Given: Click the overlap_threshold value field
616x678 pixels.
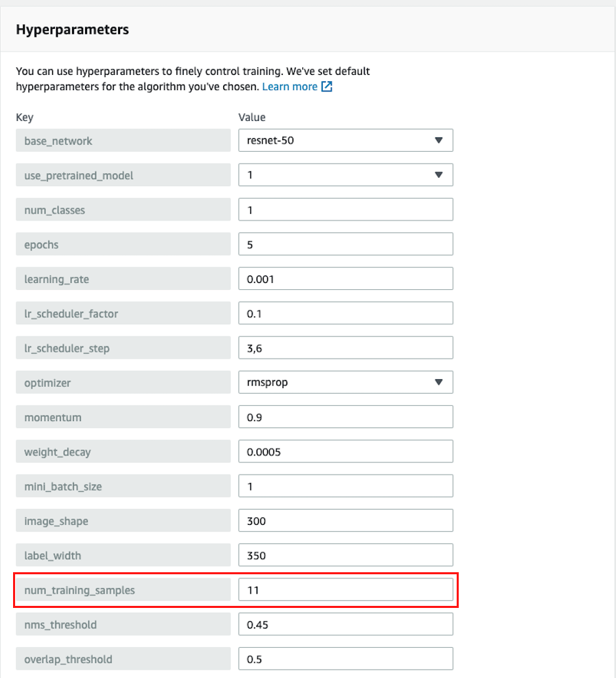Looking at the screenshot, I should tap(345, 659).
